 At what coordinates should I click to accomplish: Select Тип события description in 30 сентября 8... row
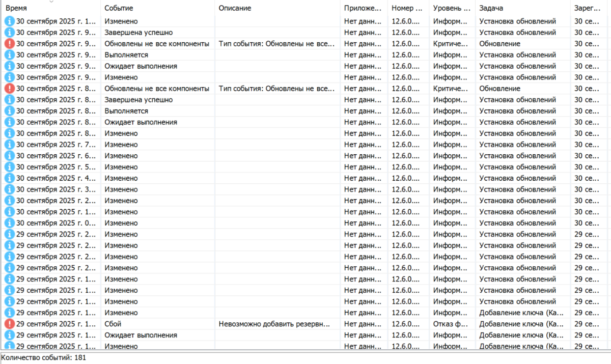click(276, 89)
